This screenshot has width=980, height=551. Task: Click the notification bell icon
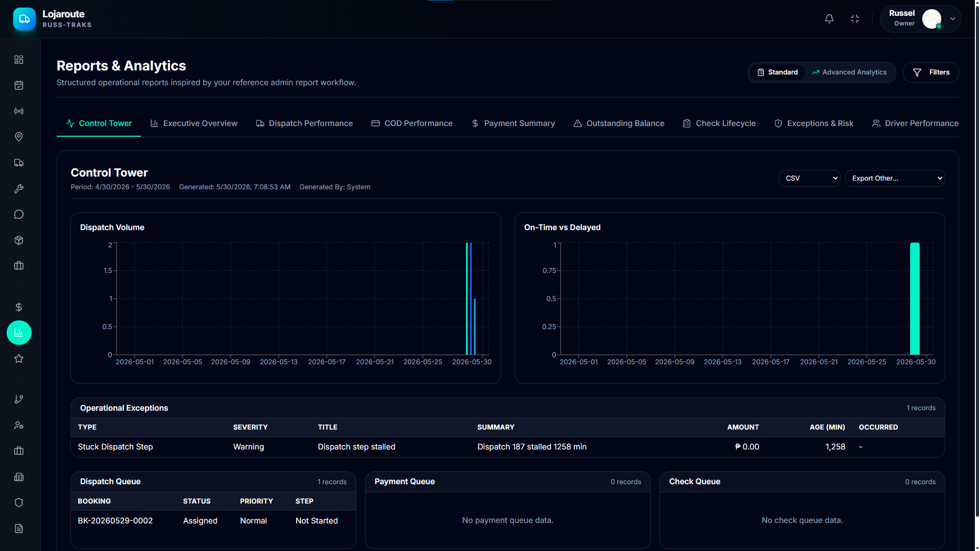[x=829, y=19]
